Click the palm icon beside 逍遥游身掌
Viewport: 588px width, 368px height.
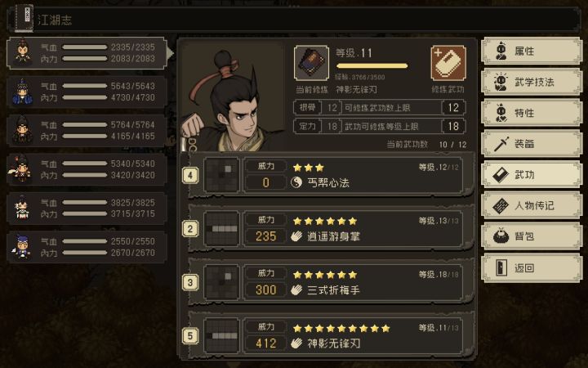click(296, 236)
